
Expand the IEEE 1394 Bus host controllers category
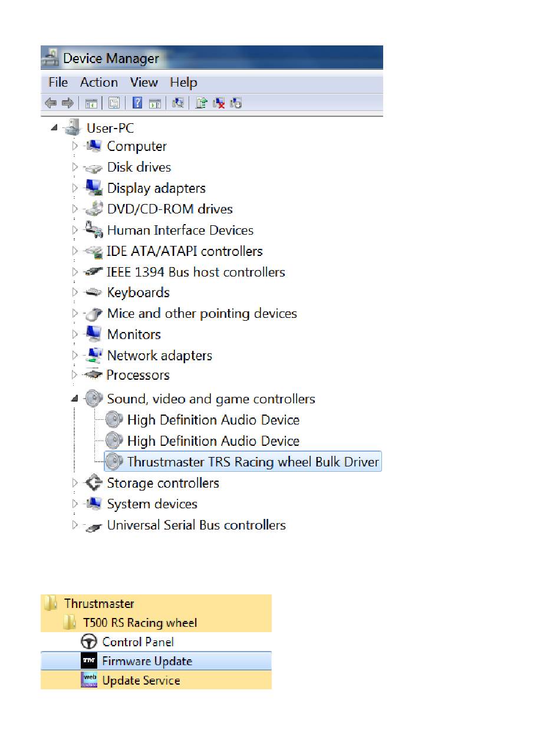click(x=75, y=271)
